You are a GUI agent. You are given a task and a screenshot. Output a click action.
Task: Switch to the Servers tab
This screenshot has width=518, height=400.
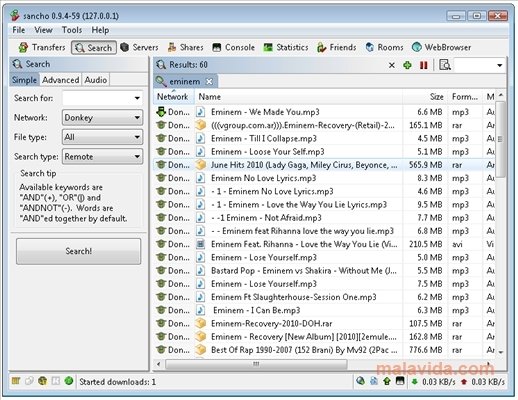(139, 47)
